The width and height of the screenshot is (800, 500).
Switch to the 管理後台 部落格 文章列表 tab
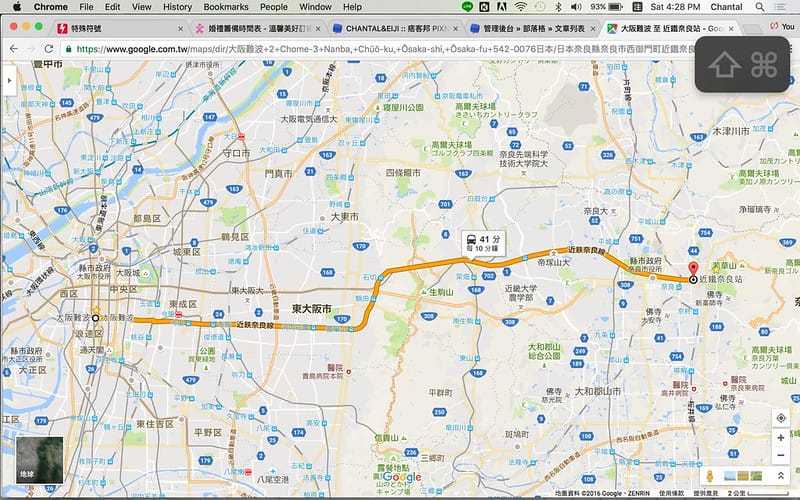(533, 29)
